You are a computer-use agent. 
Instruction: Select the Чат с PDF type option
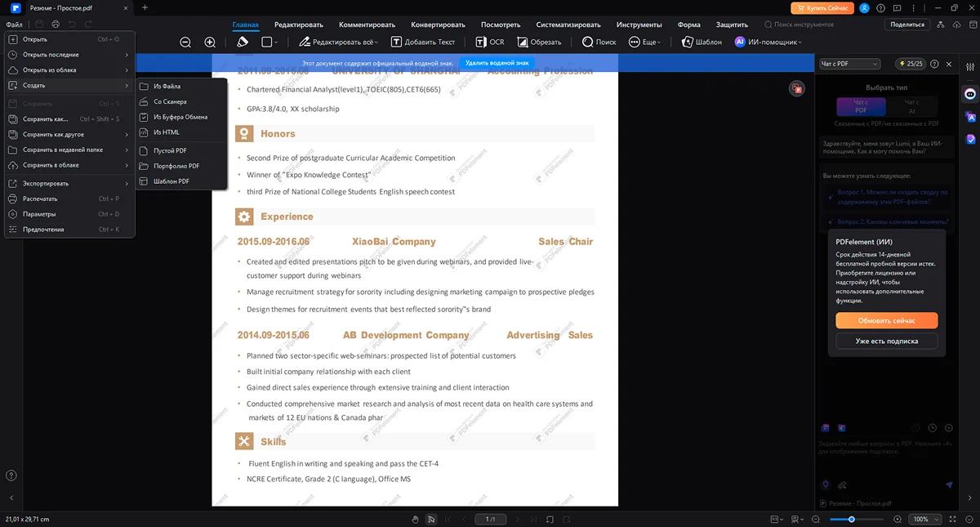[861, 106]
